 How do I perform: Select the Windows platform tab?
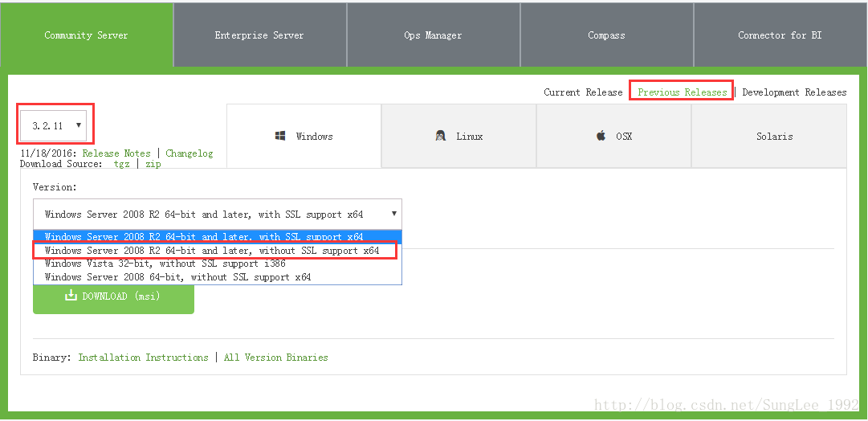pyautogui.click(x=304, y=136)
